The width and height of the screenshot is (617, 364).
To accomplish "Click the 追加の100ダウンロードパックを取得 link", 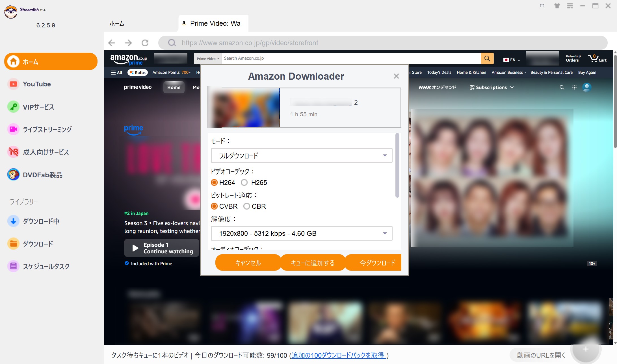I will coord(338,355).
